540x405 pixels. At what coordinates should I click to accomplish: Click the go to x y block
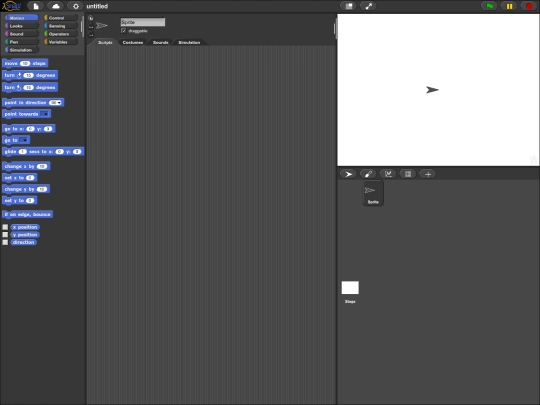coord(29,129)
